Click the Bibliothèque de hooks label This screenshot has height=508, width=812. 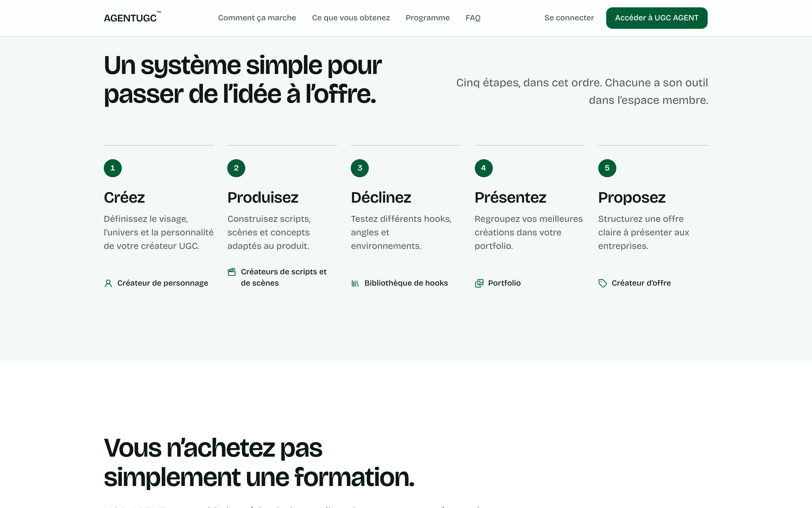[406, 283]
